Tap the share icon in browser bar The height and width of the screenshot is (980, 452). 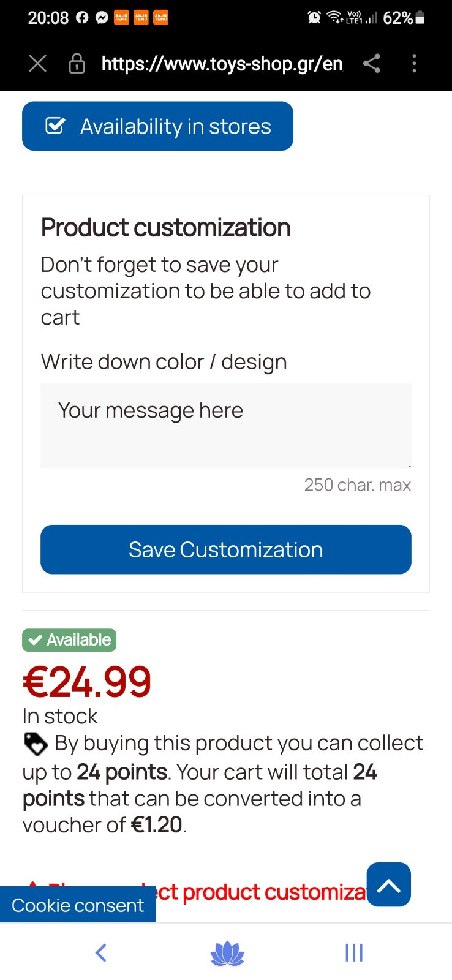pyautogui.click(x=372, y=63)
